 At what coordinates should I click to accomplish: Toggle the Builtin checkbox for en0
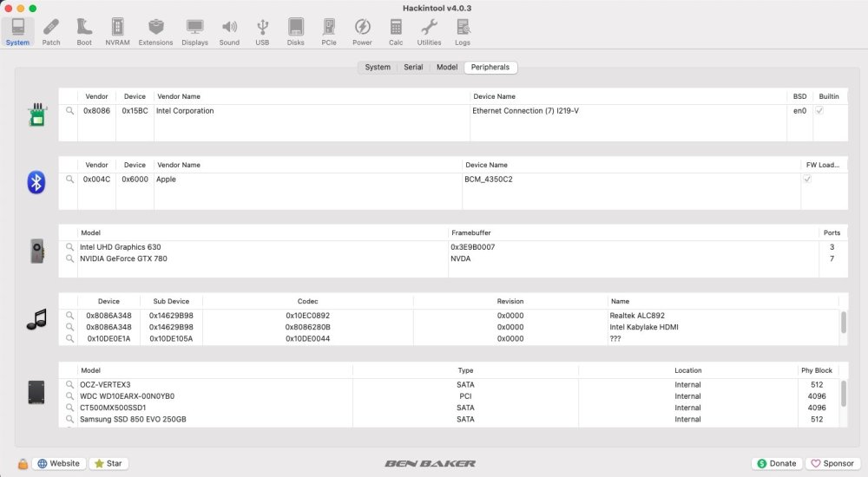[819, 111]
